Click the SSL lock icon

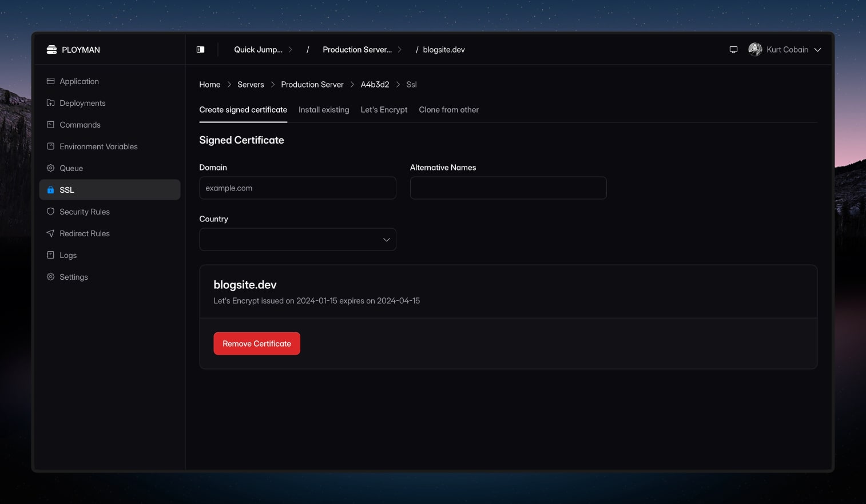tap(50, 190)
